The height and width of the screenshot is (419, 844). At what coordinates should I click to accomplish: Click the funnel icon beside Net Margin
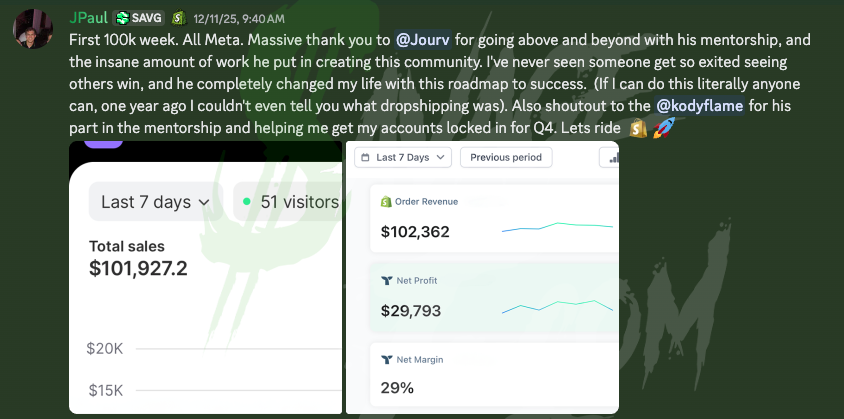pos(386,359)
